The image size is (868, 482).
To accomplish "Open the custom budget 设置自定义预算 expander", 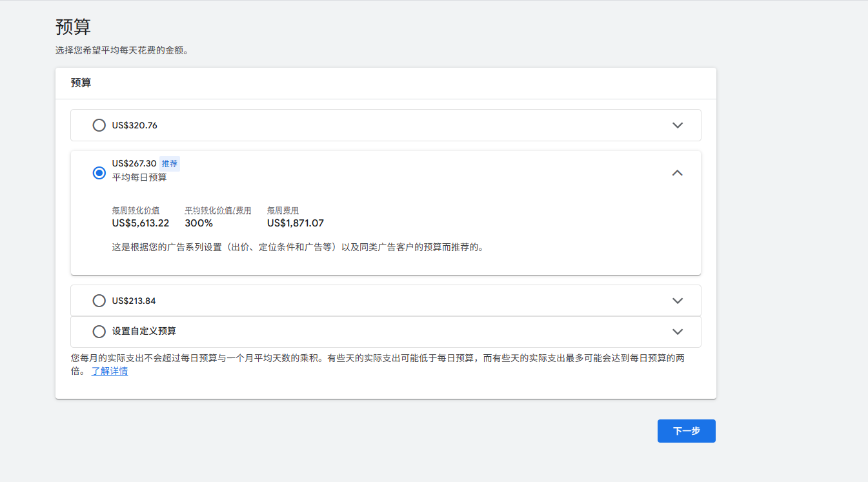I will pyautogui.click(x=677, y=332).
